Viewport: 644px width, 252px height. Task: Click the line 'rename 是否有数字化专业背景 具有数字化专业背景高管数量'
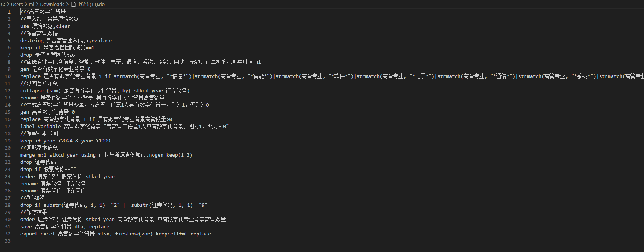[92, 98]
